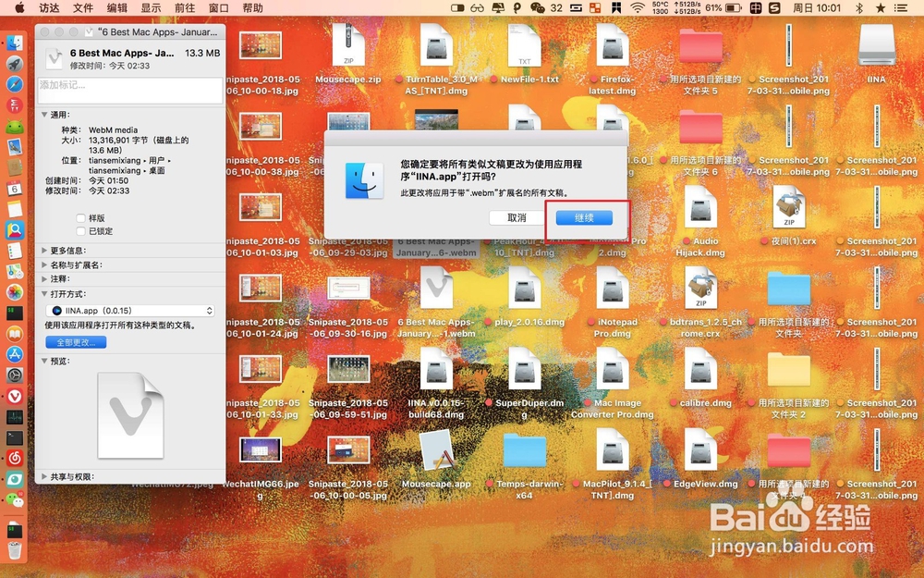The width and height of the screenshot is (924, 578).
Task: Expand the 注释 section
Action: click(44, 278)
